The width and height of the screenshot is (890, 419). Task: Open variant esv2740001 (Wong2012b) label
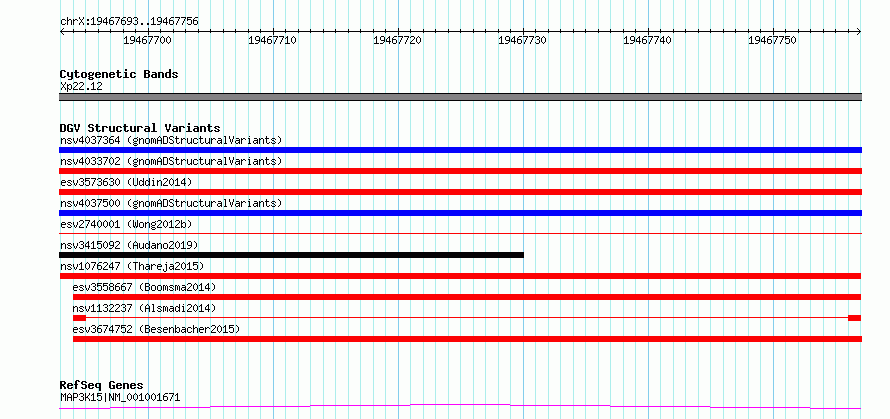126,224
